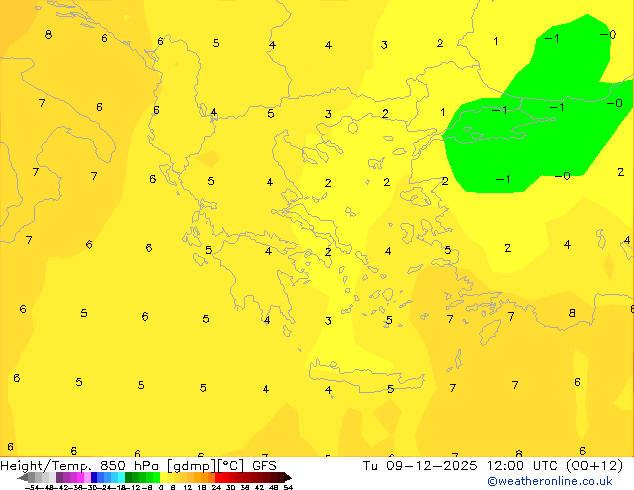Viewport: 634px width, 490px height.
Task: Click the 'Tu 09-12-2025' date stamp
Action: 420,466
